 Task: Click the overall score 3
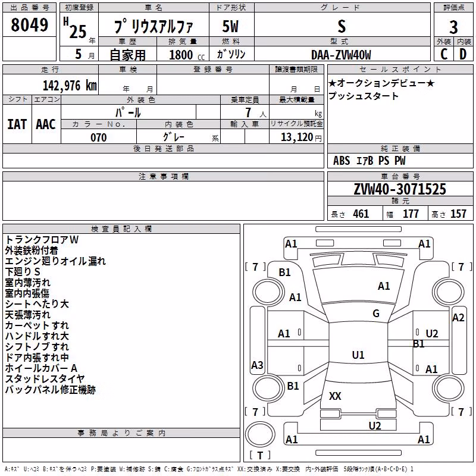(453, 27)
